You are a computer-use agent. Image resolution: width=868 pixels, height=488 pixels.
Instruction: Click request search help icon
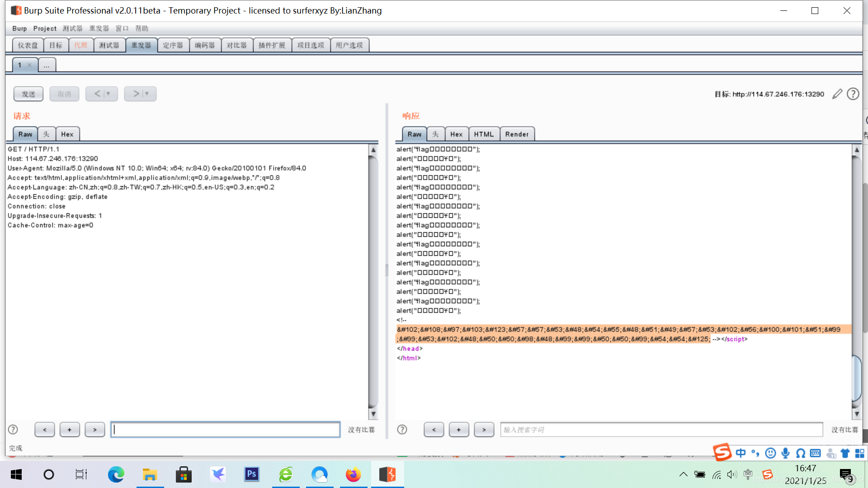point(13,430)
